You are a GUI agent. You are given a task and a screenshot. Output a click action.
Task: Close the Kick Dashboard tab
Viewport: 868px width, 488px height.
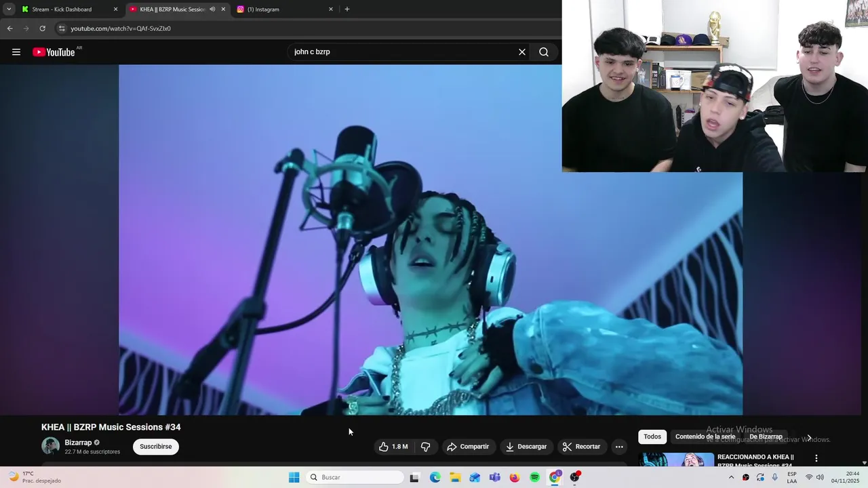click(115, 9)
